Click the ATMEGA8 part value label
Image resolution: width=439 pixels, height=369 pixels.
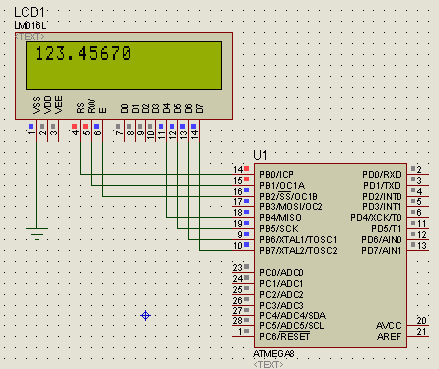tap(274, 354)
